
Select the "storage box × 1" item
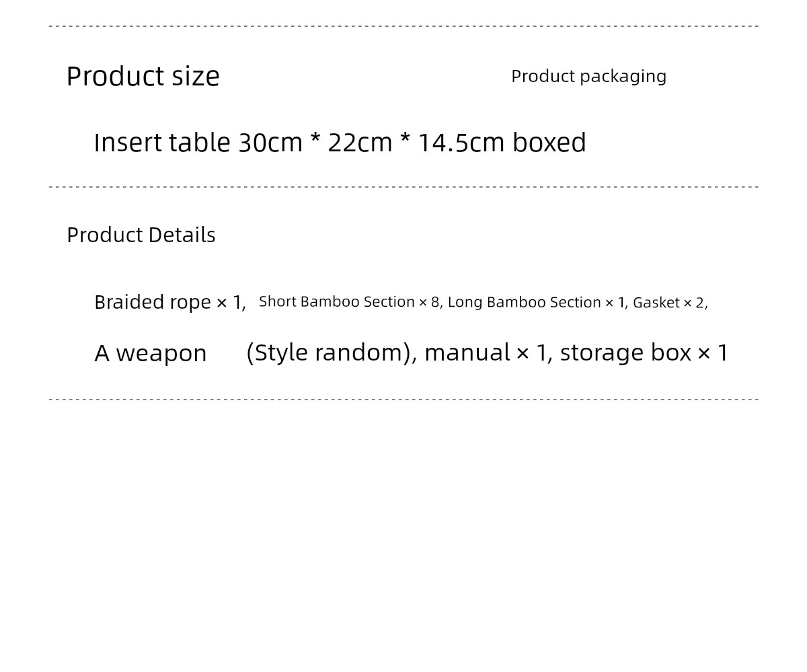coord(644,352)
